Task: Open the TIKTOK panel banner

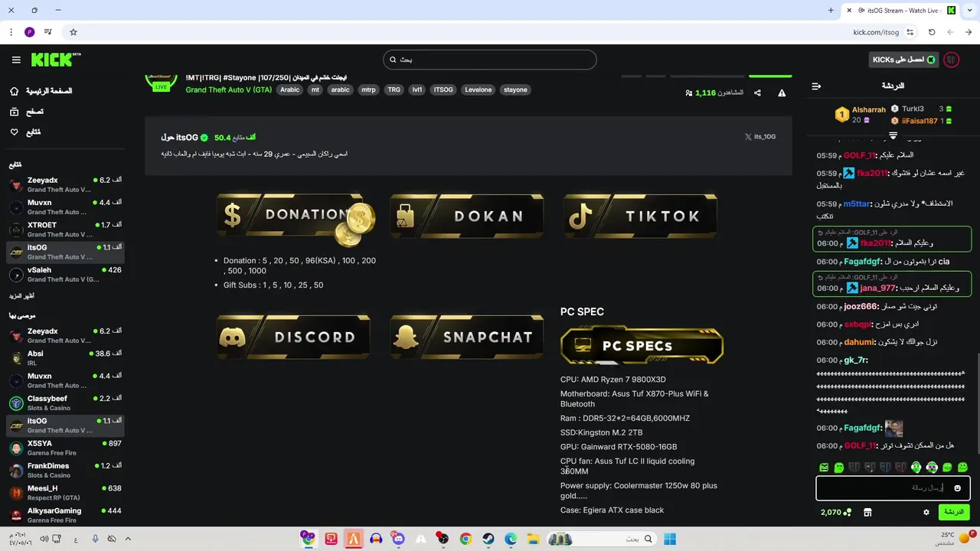Action: tap(641, 217)
